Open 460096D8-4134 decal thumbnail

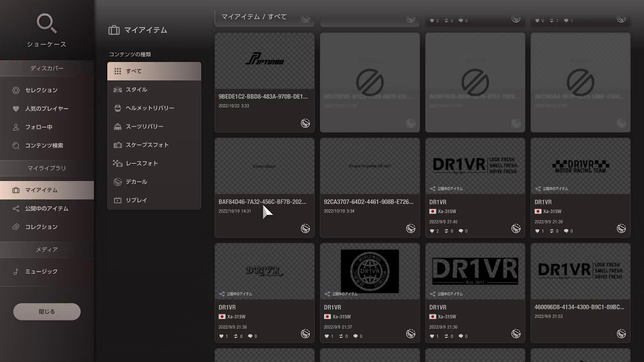coord(581,271)
